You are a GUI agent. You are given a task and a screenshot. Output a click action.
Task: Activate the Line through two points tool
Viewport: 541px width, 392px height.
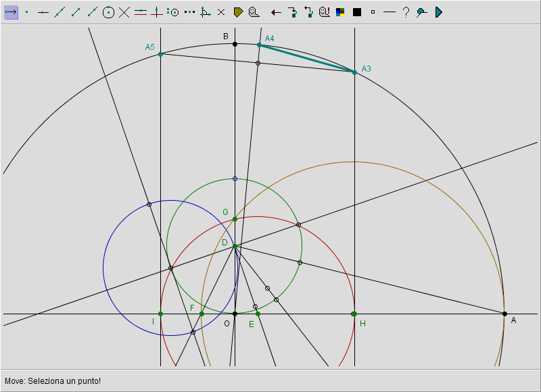coord(60,12)
